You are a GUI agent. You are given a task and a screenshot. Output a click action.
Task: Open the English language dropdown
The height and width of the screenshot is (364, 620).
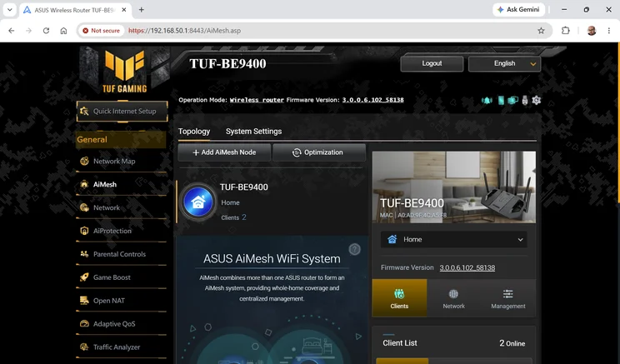pyautogui.click(x=504, y=63)
